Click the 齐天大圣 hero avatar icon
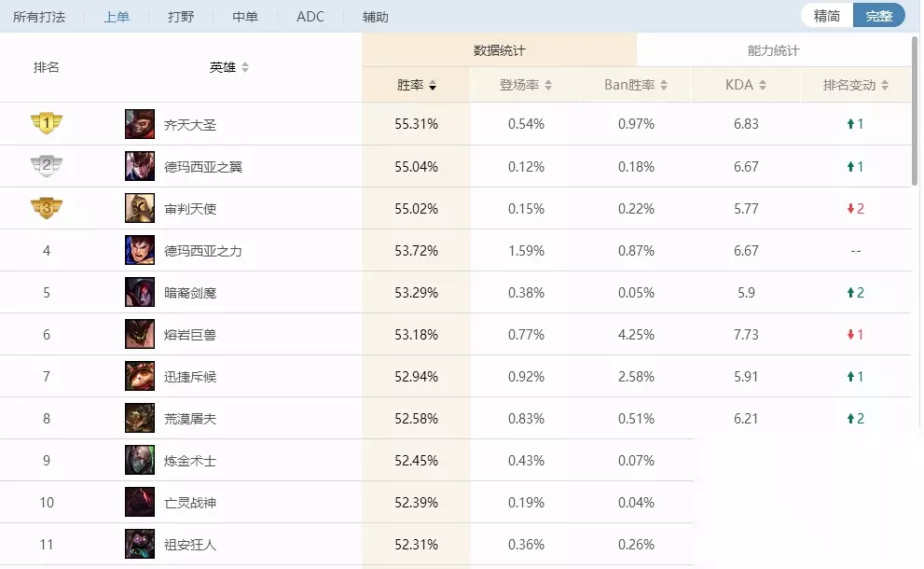The width and height of the screenshot is (924, 569). coord(140,124)
